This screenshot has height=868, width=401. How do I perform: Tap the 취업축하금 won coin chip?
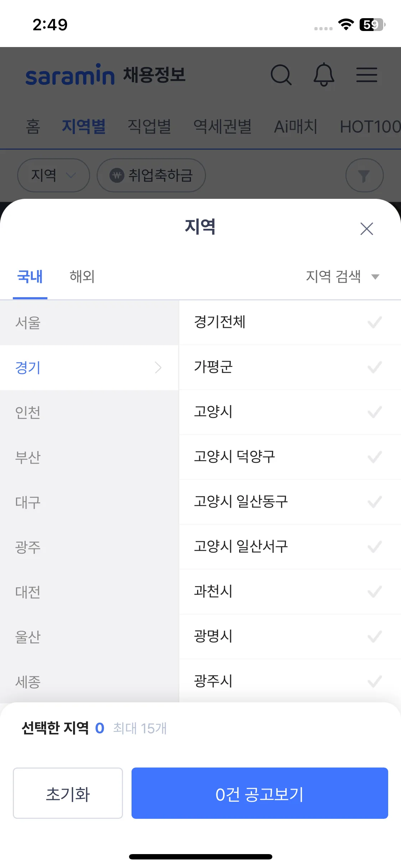pyautogui.click(x=151, y=175)
